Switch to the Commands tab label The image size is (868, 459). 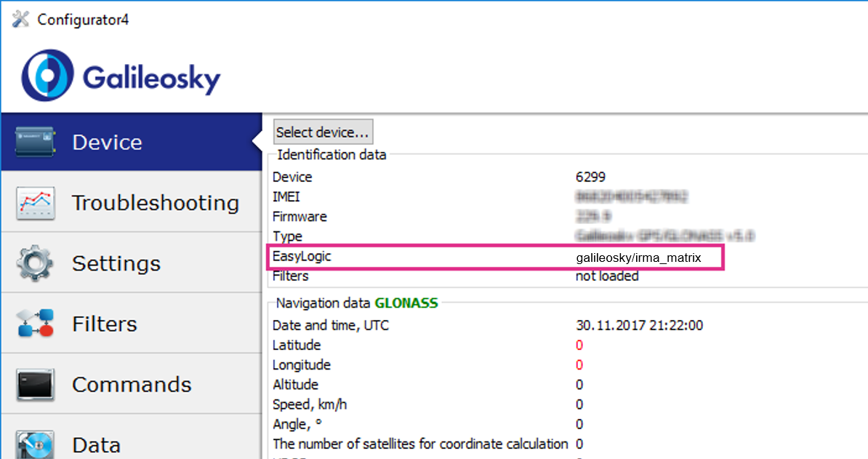coord(132,384)
